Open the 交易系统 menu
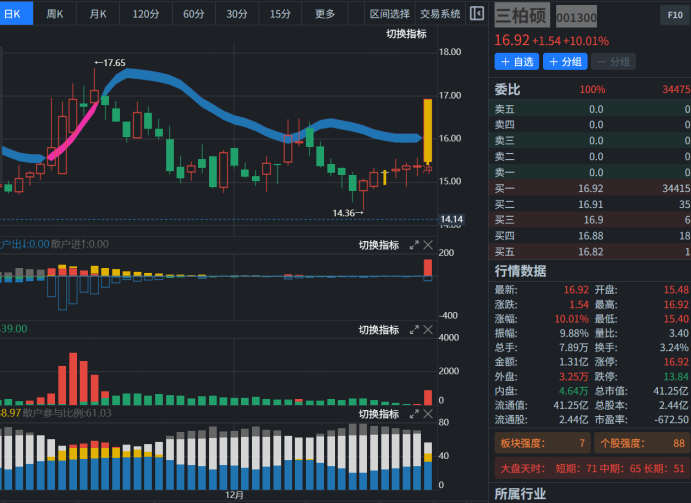Viewport: 691px width, 503px height. (440, 14)
